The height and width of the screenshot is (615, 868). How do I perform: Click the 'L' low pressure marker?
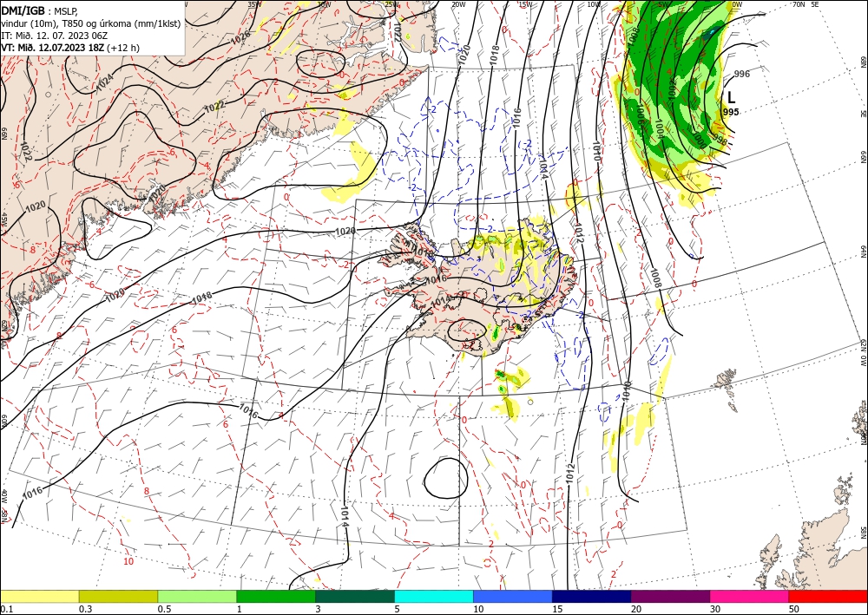[731, 98]
